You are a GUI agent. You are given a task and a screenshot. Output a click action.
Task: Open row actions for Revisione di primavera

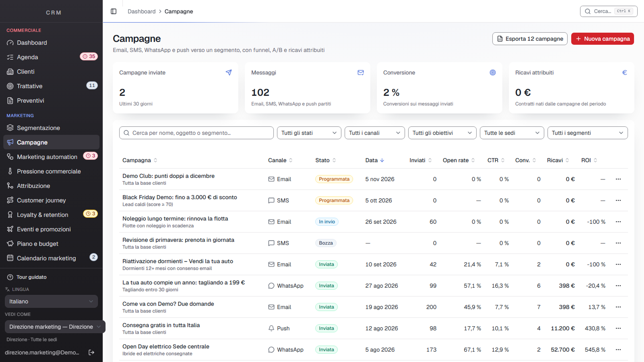(x=618, y=243)
